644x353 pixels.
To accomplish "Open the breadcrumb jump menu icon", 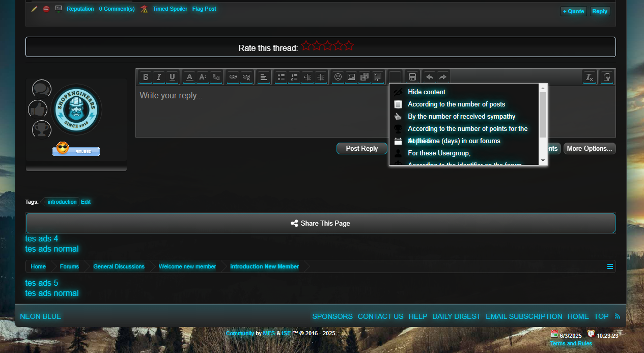I will [610, 266].
